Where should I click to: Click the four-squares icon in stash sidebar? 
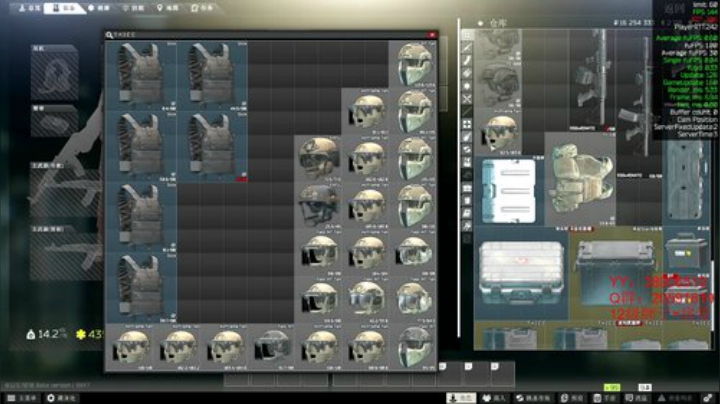tap(467, 124)
